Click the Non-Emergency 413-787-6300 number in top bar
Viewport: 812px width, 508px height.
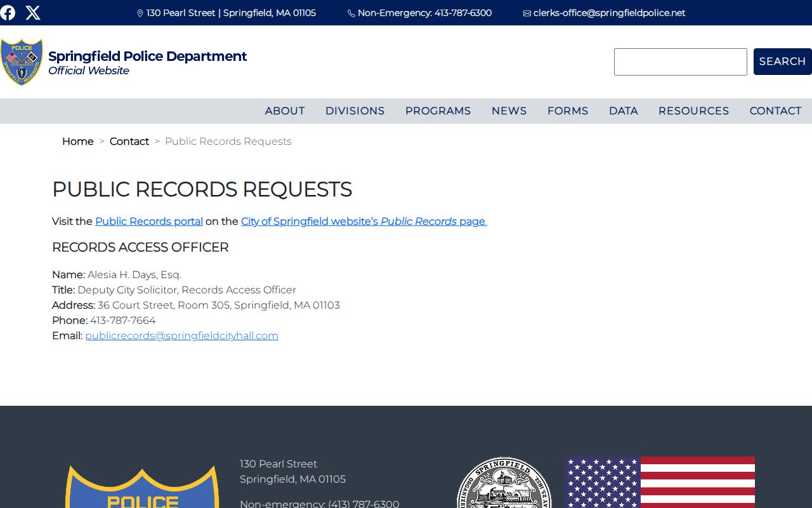coord(425,13)
